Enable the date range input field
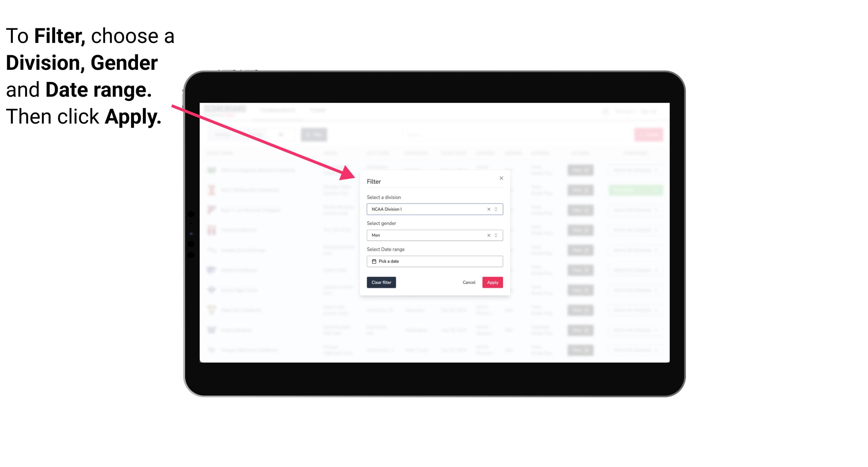 coord(434,261)
